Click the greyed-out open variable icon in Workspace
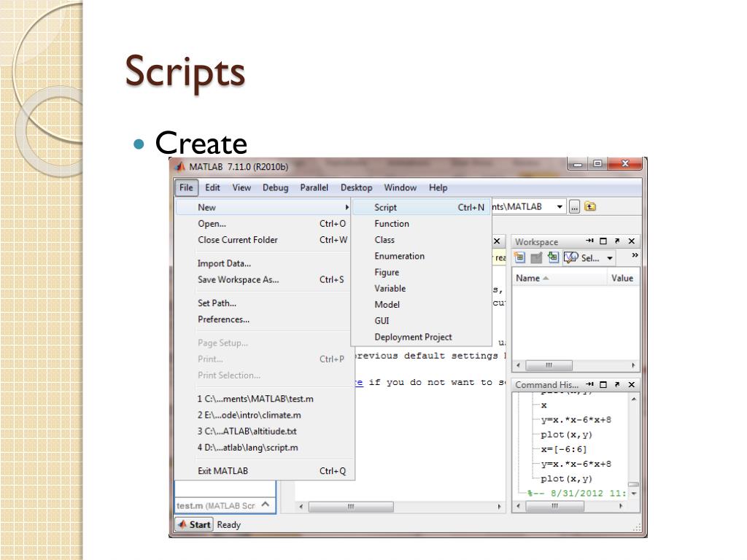The image size is (747, 560). point(536,257)
